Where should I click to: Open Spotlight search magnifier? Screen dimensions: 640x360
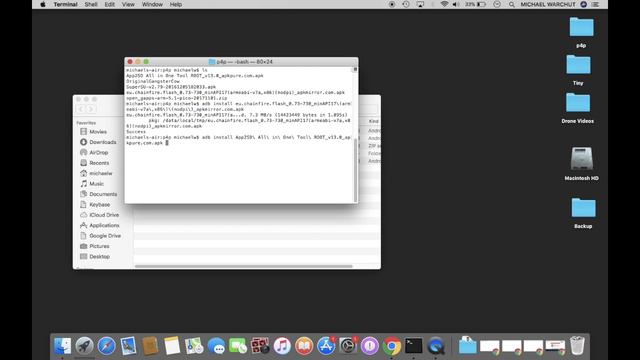click(511, 4)
